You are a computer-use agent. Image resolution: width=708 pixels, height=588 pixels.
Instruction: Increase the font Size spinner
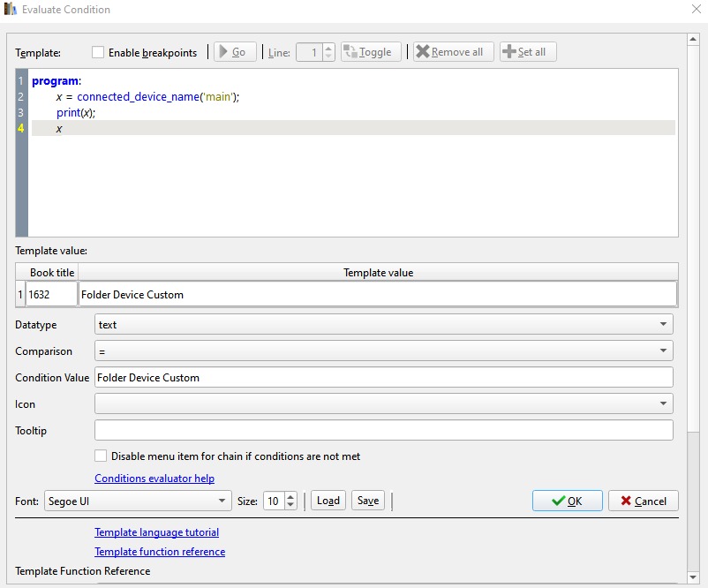click(290, 496)
